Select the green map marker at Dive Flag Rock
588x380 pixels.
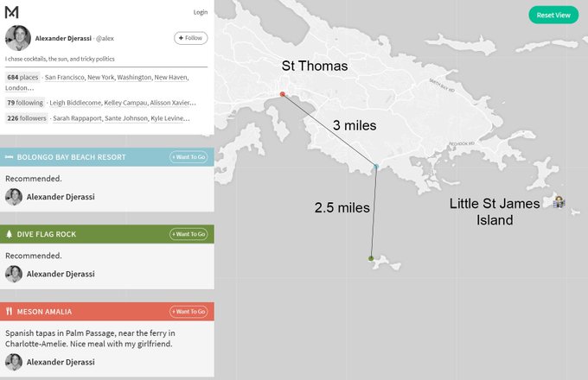[x=371, y=258]
